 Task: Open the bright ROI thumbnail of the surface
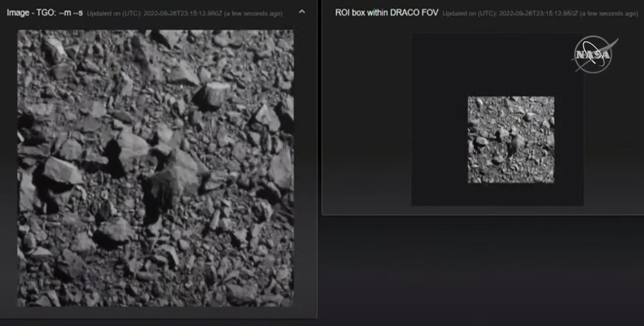click(x=511, y=139)
